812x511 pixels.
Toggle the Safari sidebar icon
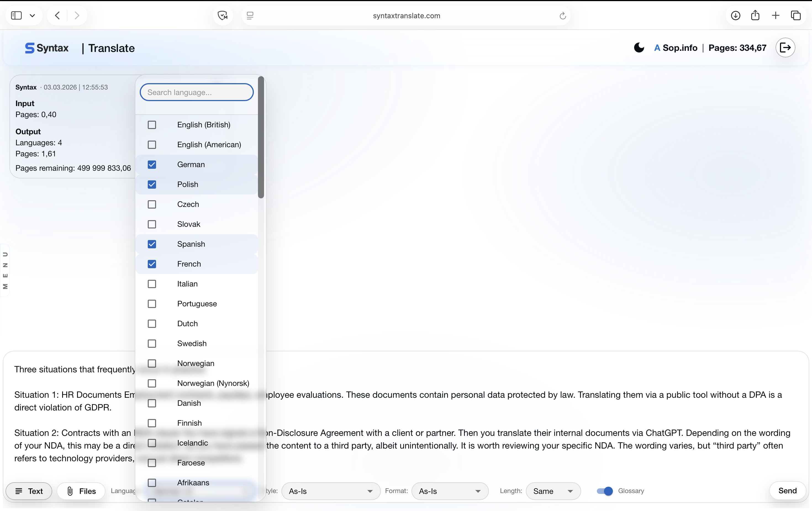point(16,15)
